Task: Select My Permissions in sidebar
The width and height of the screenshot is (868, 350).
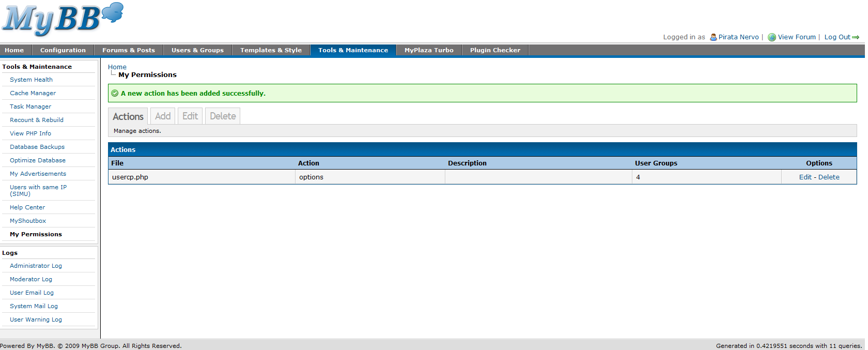Action: pyautogui.click(x=36, y=234)
